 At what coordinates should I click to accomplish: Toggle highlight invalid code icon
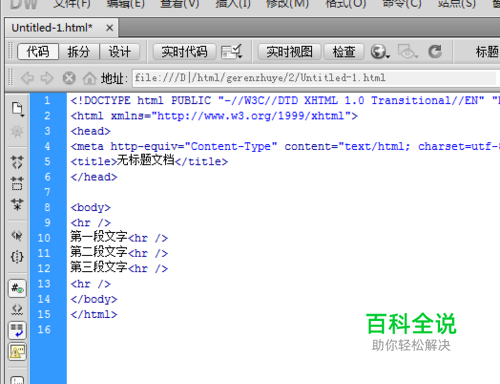(17, 310)
